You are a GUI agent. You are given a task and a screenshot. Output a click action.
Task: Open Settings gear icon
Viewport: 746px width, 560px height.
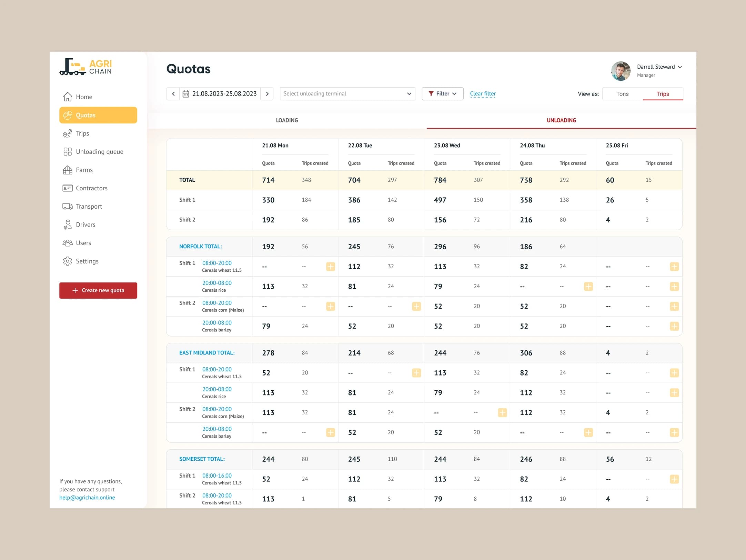click(68, 261)
